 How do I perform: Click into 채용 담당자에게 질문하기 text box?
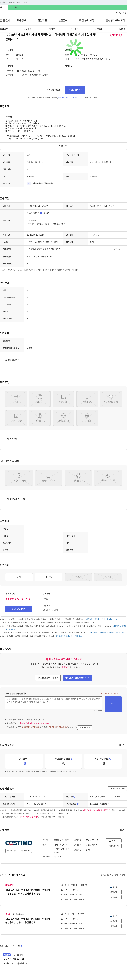[x=54, y=703]
